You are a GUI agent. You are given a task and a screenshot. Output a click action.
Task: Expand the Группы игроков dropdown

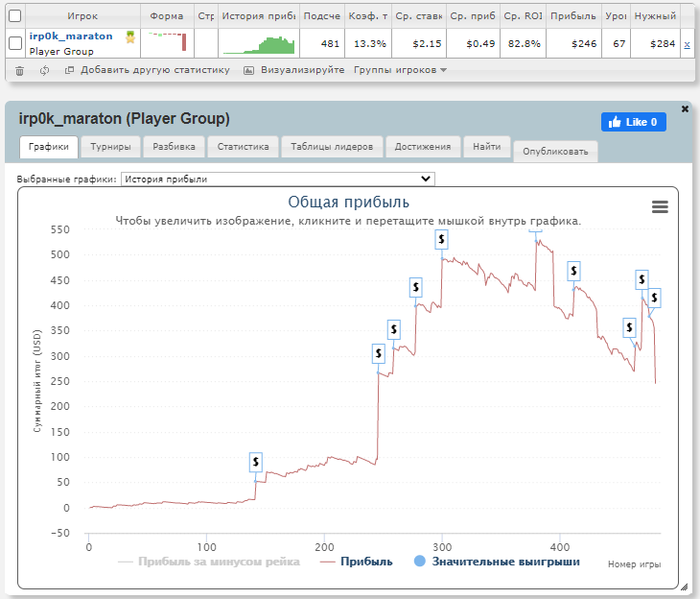(400, 70)
